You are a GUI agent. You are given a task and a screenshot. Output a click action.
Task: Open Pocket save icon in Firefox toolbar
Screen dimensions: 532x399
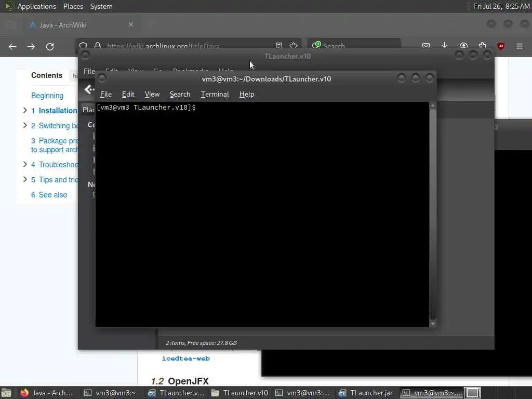[426, 46]
